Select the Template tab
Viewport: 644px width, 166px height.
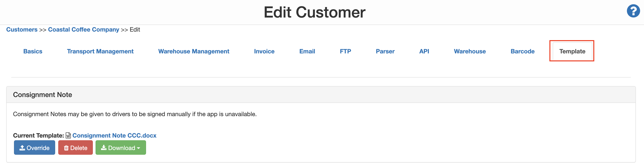click(572, 51)
